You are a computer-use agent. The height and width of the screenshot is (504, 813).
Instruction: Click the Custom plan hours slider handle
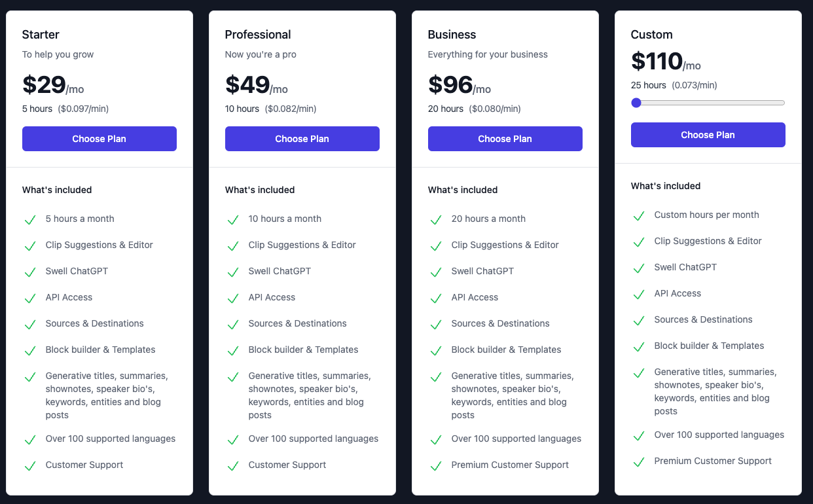[636, 103]
